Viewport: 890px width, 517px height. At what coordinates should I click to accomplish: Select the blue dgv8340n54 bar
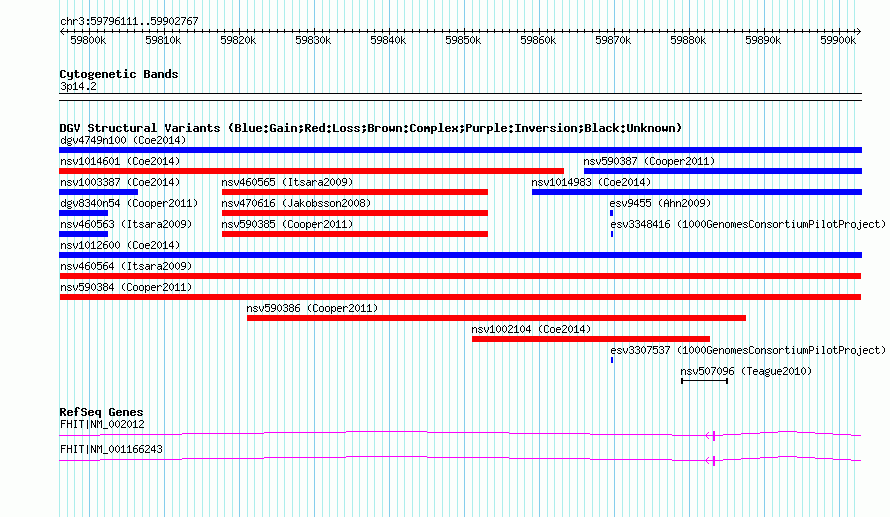pos(83,213)
